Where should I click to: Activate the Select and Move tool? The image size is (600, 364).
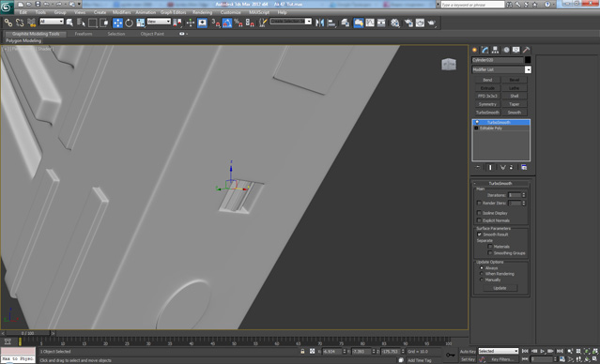click(x=117, y=23)
